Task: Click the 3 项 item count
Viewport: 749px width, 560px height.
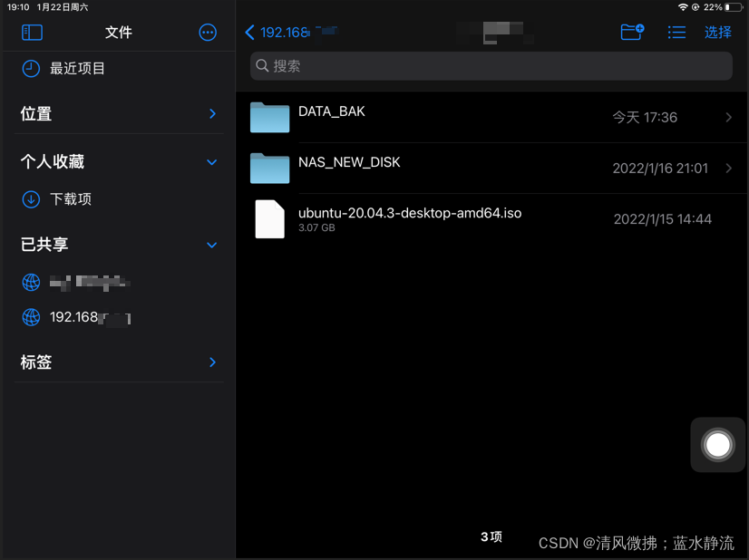Action: pos(491,537)
